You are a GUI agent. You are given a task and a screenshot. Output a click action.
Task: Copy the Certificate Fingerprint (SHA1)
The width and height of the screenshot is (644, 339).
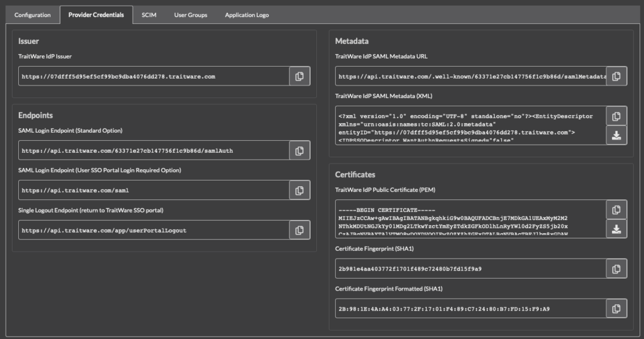616,269
